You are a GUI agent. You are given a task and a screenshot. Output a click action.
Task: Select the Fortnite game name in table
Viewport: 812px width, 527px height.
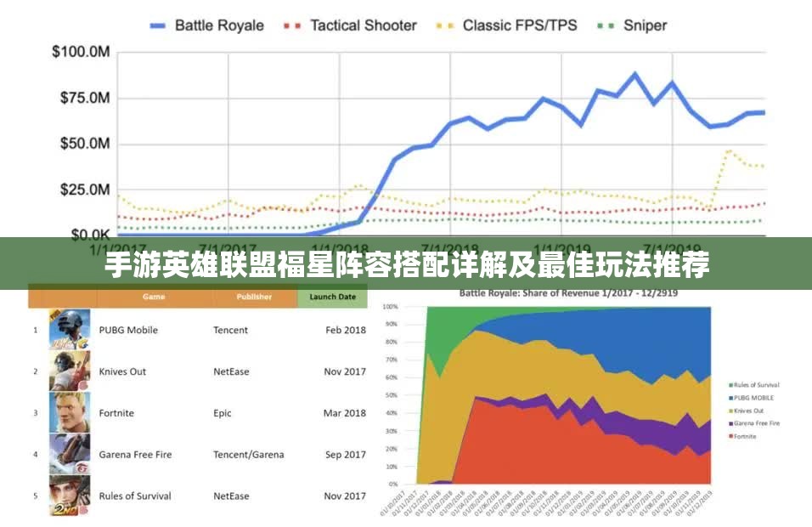pyautogui.click(x=116, y=413)
